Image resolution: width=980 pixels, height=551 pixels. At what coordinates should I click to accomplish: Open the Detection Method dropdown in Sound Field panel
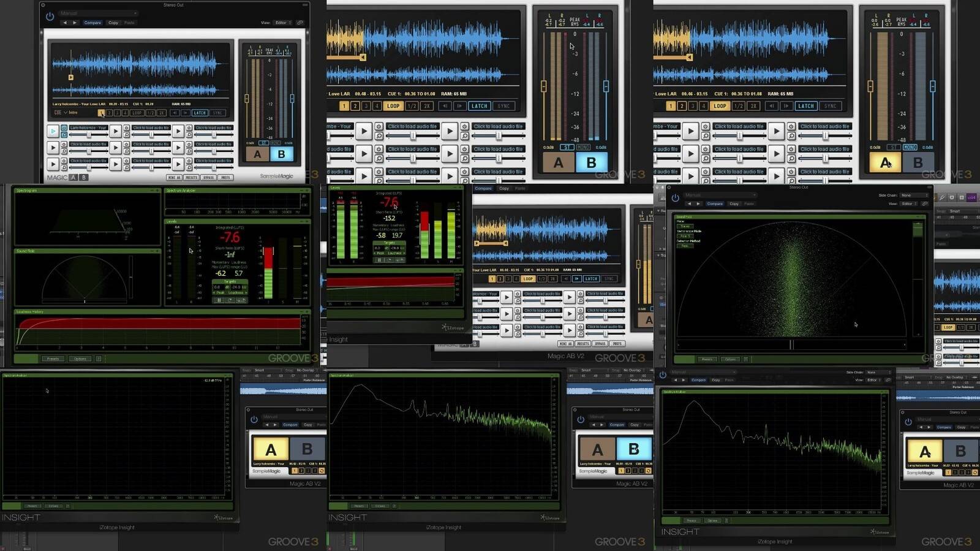(x=684, y=246)
